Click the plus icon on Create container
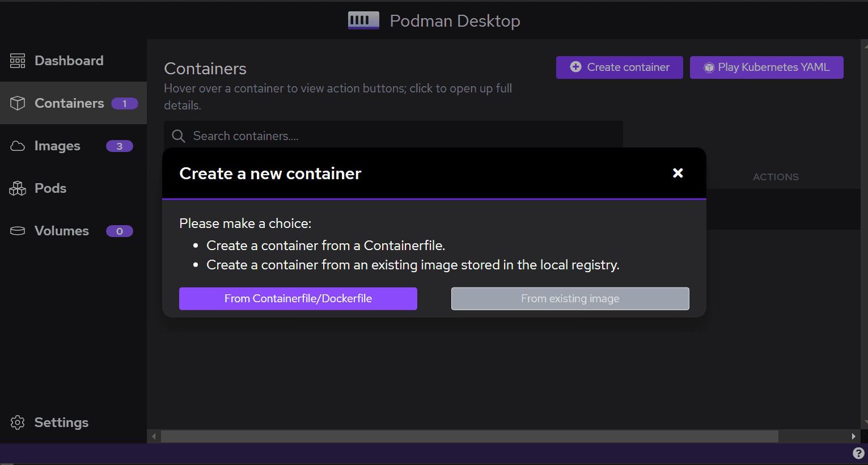Viewport: 868px width, 465px height. point(575,67)
